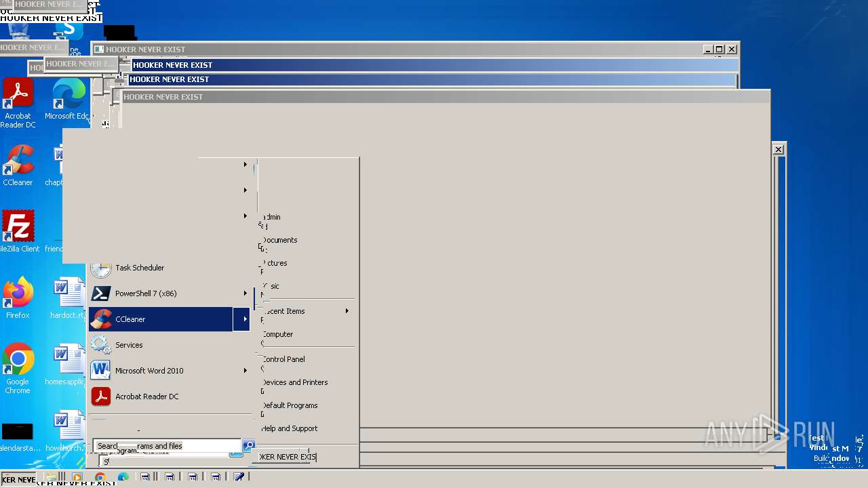
Task: Open Services from the Start menu
Action: [170, 345]
